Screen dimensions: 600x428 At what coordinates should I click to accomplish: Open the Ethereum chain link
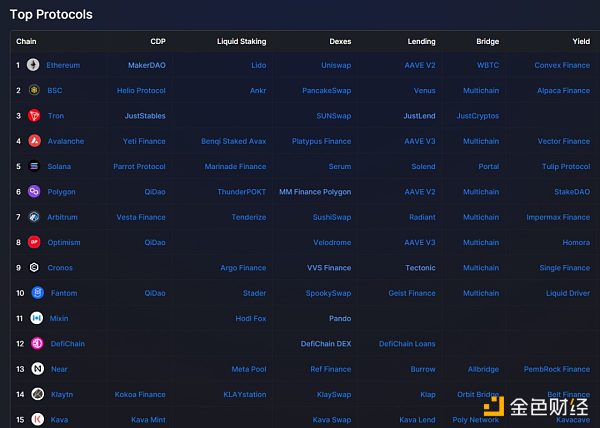coord(63,65)
